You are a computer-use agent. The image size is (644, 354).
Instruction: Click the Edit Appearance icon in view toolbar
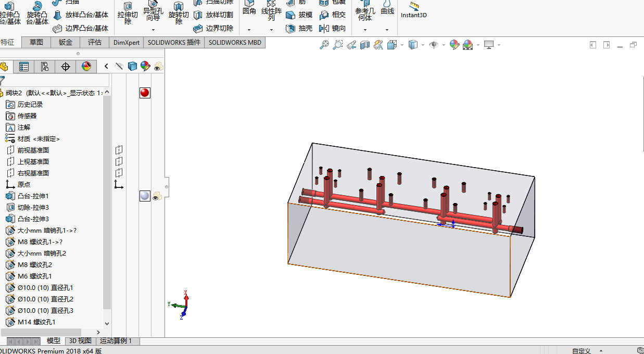(x=454, y=45)
